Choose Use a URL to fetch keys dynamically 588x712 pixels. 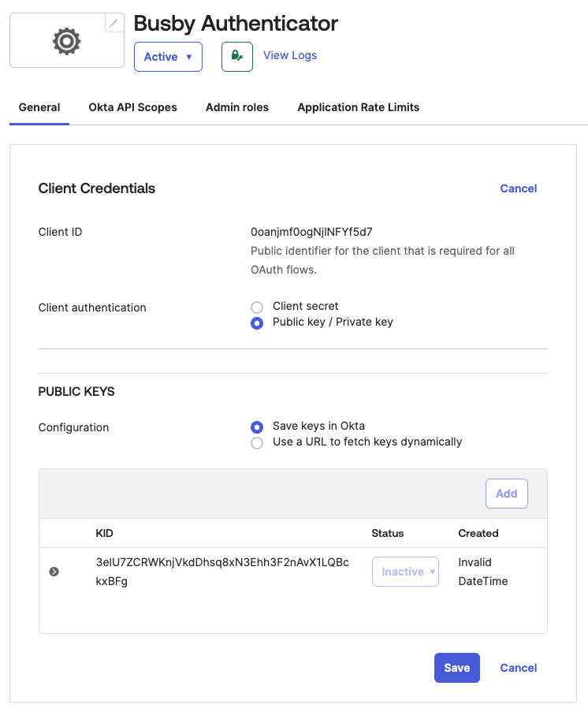(257, 443)
